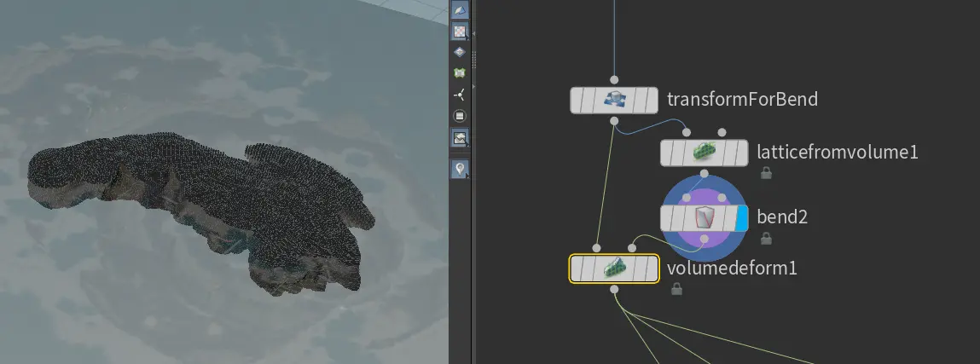Select the bend2 node by its bend icon
This screenshot has height=364, width=980.
705,218
